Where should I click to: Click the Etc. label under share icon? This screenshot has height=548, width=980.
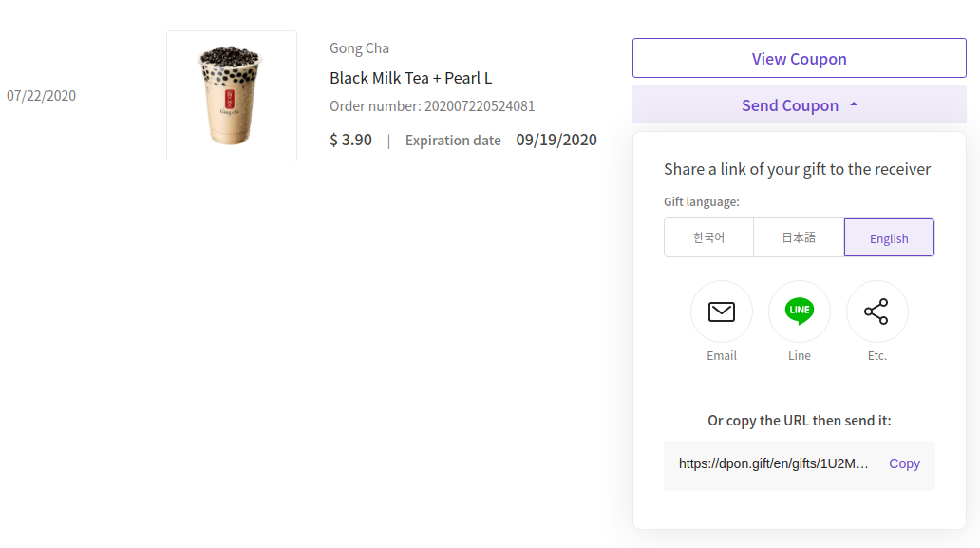point(876,355)
